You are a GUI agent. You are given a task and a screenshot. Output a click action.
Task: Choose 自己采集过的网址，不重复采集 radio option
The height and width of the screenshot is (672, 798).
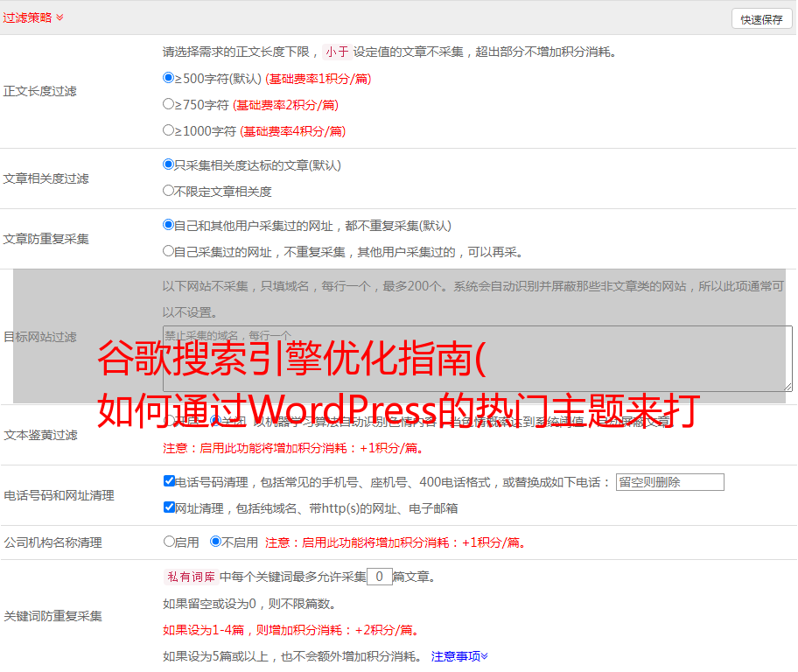click(x=168, y=251)
